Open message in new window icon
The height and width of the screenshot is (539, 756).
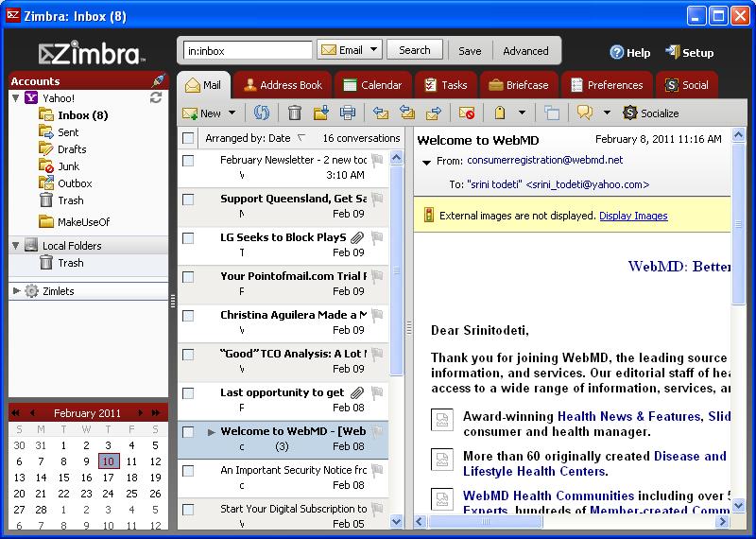[552, 113]
